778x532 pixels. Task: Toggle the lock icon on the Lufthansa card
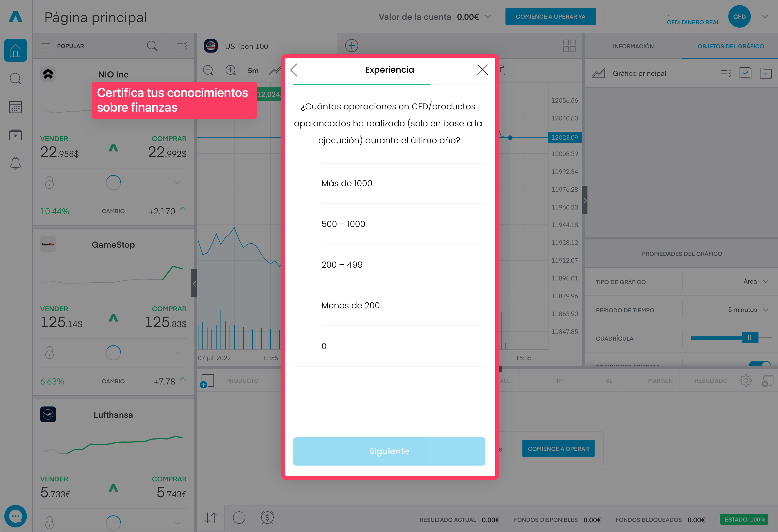pyautogui.click(x=49, y=523)
